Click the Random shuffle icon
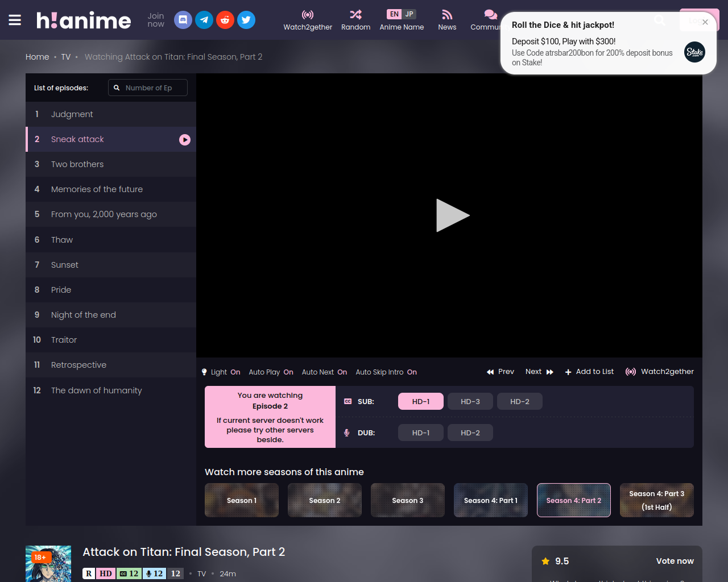 pos(355,15)
